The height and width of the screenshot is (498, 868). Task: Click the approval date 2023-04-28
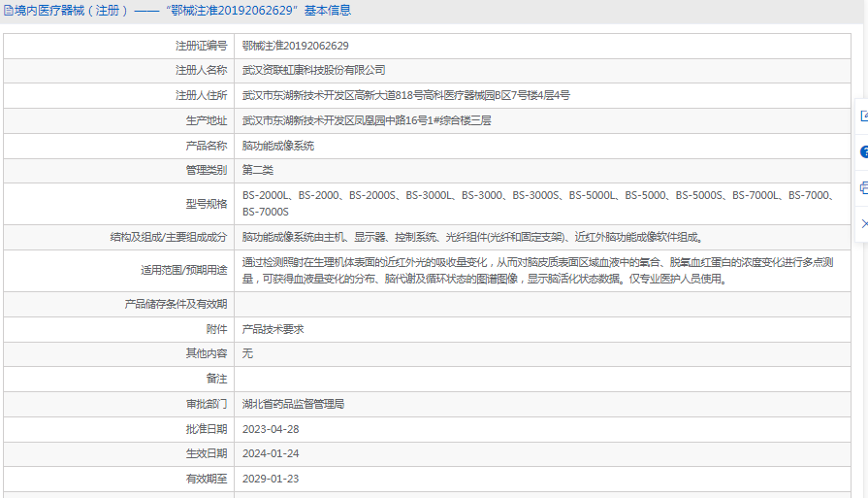pos(271,429)
